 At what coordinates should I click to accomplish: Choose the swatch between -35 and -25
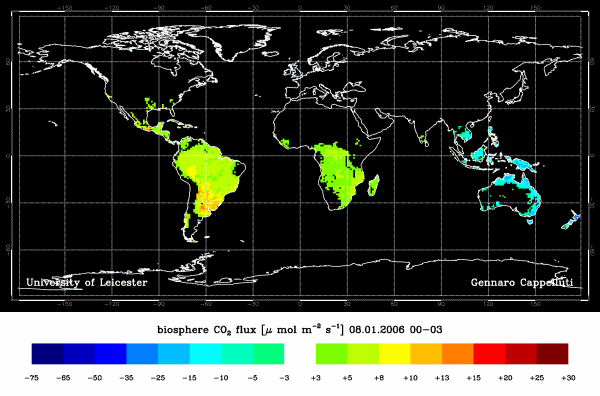[x=142, y=354]
